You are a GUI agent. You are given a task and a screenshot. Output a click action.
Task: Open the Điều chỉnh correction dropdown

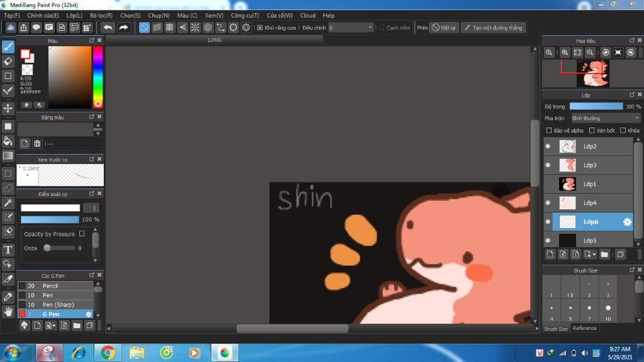point(351,28)
